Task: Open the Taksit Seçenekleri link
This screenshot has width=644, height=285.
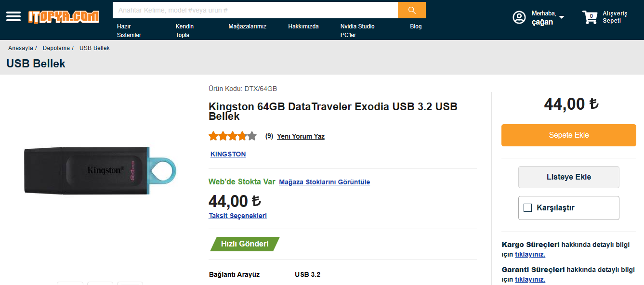Action: coord(237,216)
